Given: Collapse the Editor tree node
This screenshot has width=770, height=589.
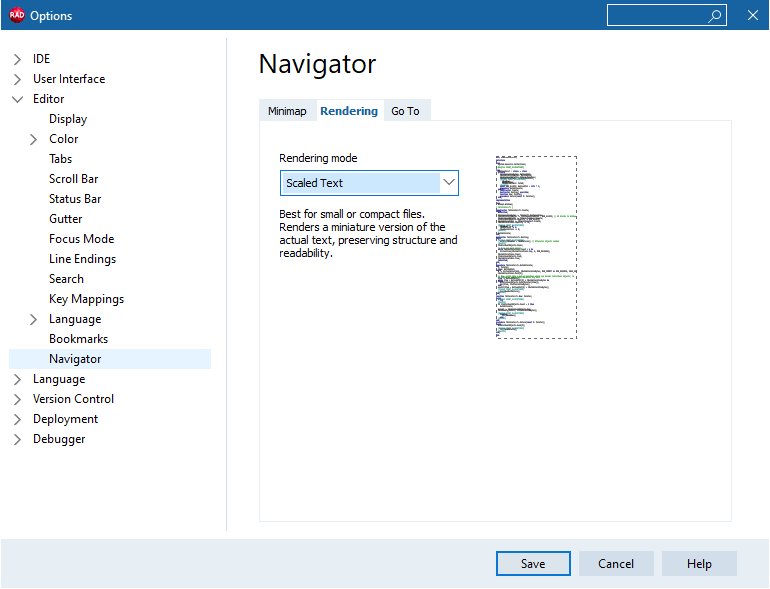Looking at the screenshot, I should [x=17, y=99].
